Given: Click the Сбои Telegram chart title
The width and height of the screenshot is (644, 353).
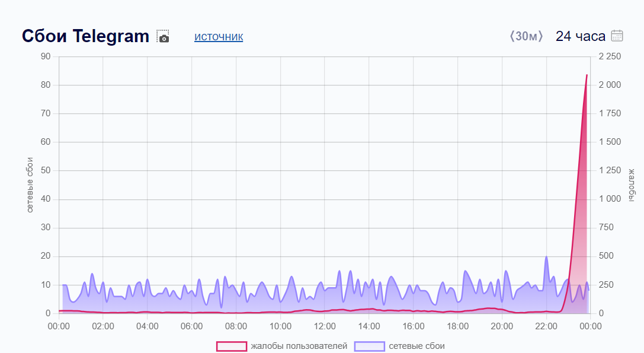Looking at the screenshot, I should [x=85, y=36].
